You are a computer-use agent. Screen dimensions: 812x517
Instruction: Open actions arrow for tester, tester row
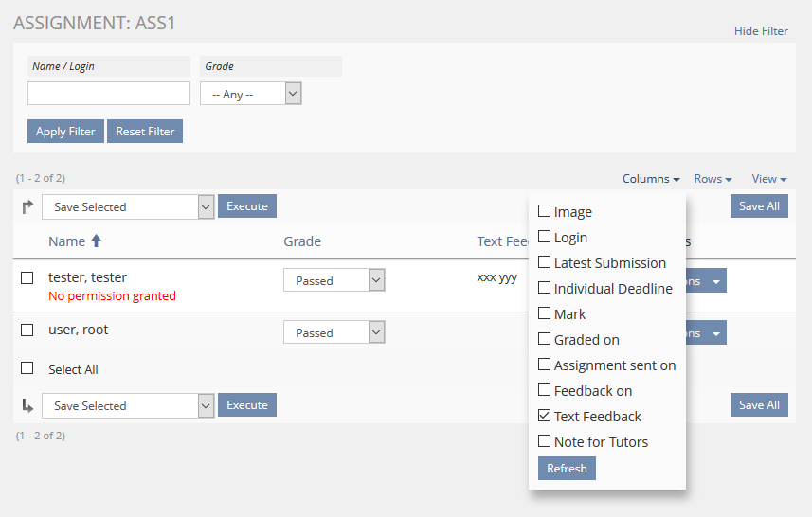tap(716, 281)
